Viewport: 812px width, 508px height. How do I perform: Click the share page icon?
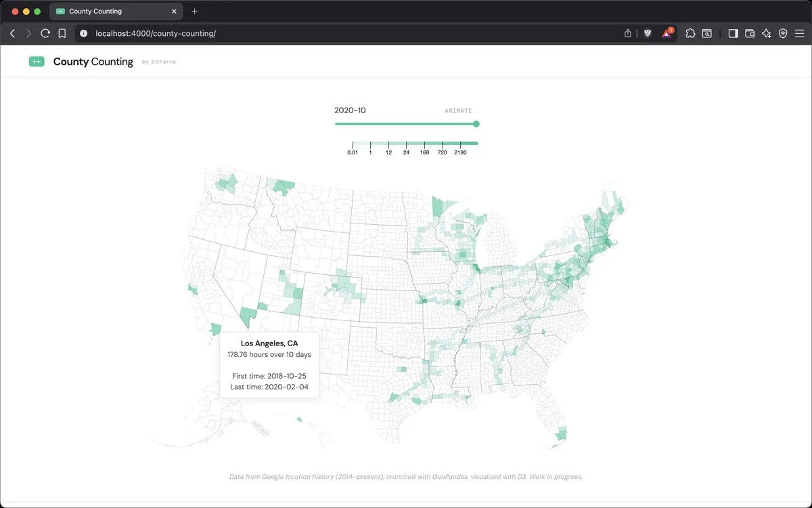click(628, 33)
